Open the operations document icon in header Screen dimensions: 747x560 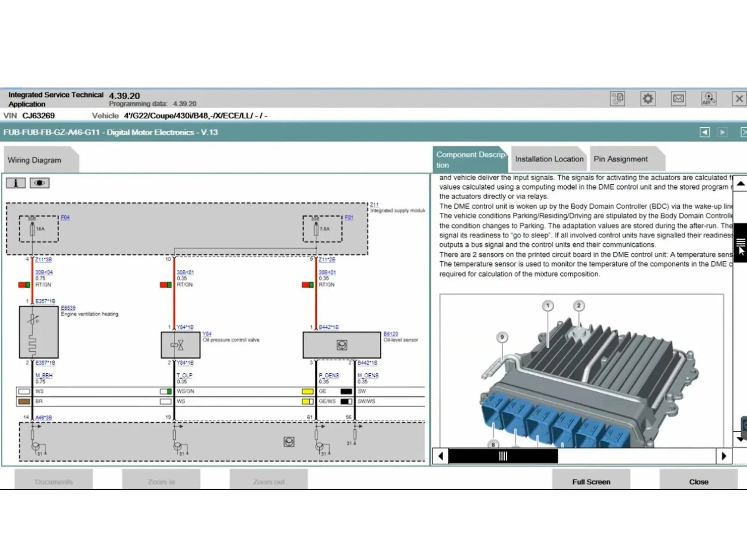pos(617,99)
